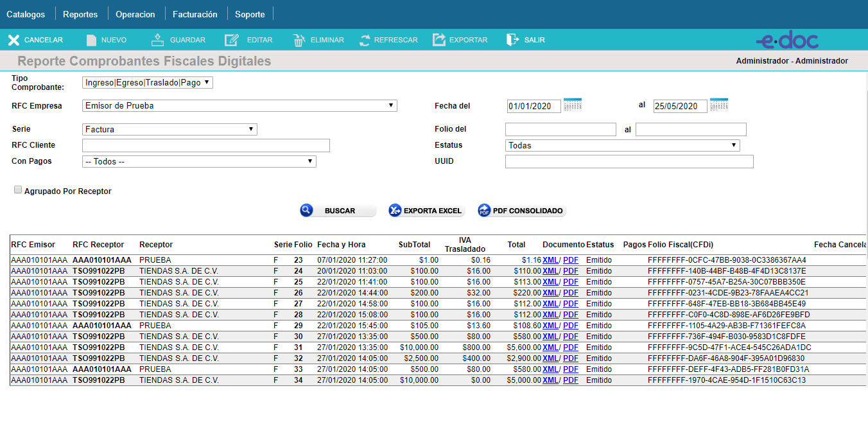Open the calendar picker for the end date
This screenshot has width=868, height=422.
(x=718, y=105)
